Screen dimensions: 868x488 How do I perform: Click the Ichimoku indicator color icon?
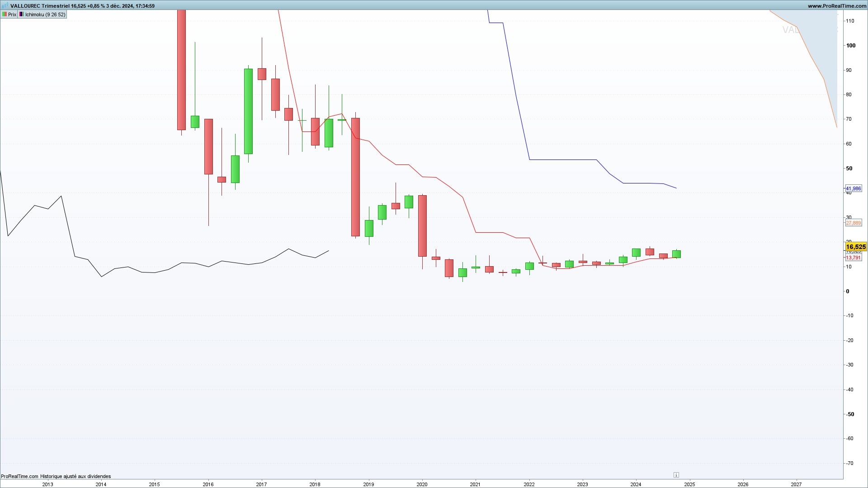(21, 14)
